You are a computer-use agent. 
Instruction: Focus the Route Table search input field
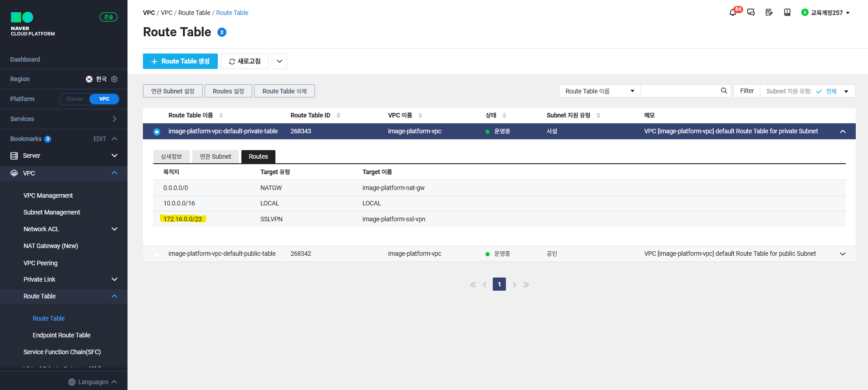coord(679,91)
